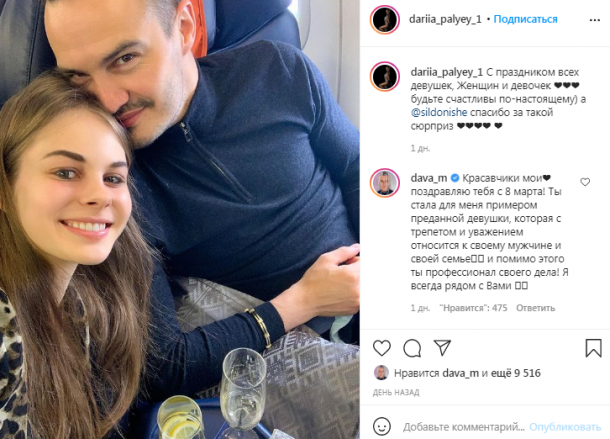Click Ответить to reply to comment
The height and width of the screenshot is (439, 610).
[x=535, y=308]
